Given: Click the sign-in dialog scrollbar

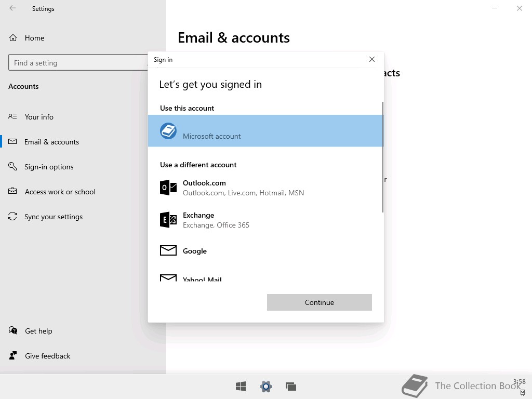Looking at the screenshot, I should tap(383, 157).
